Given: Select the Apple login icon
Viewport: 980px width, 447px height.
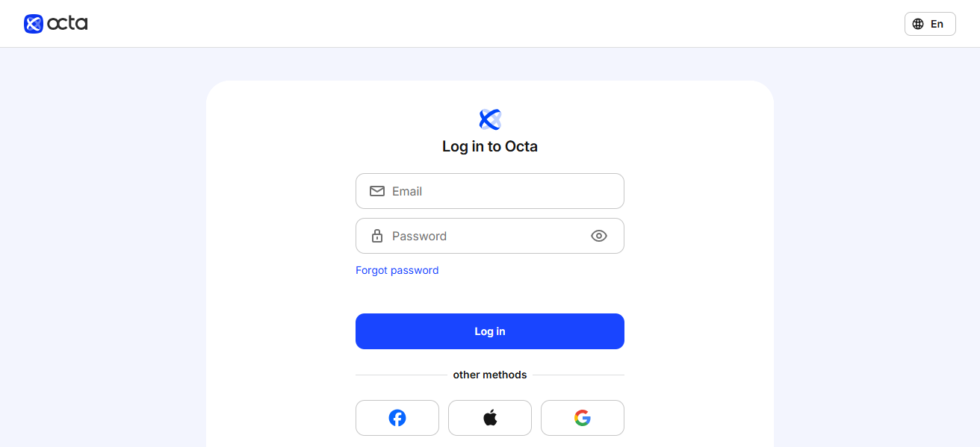Looking at the screenshot, I should [489, 417].
